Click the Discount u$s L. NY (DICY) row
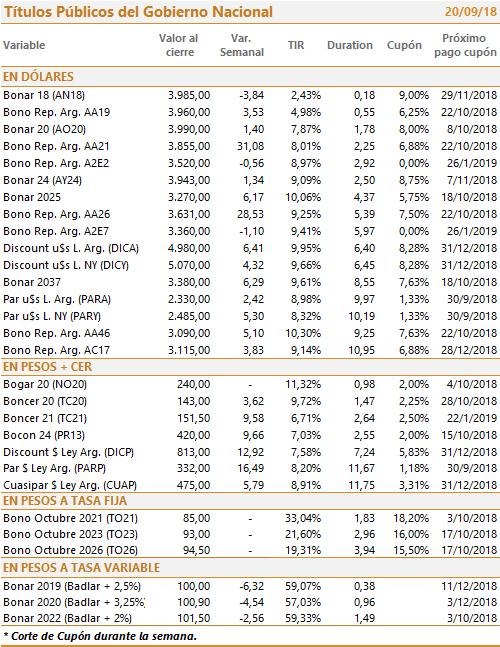The height and width of the screenshot is (647, 500). pyautogui.click(x=250, y=265)
